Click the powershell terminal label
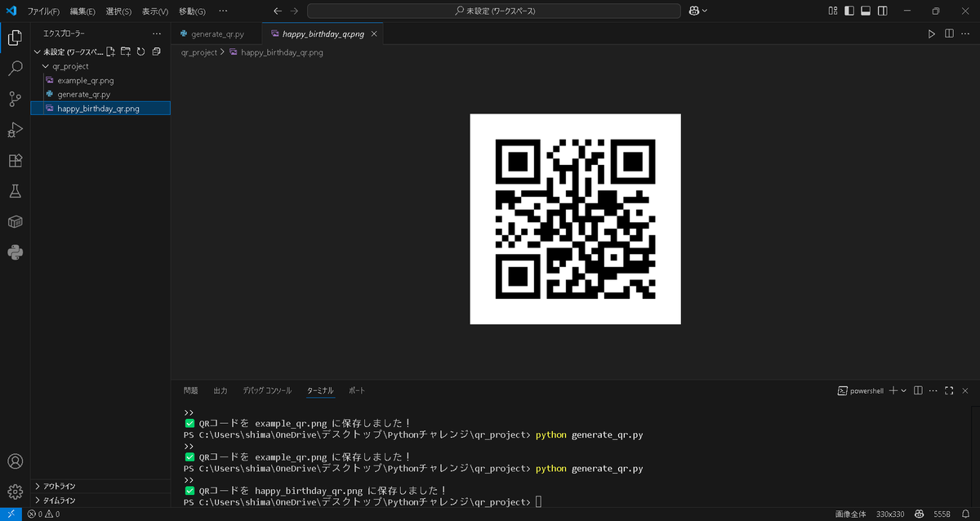 862,391
